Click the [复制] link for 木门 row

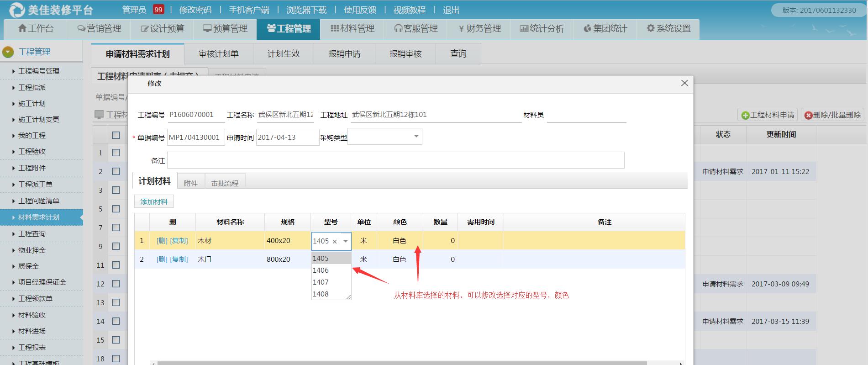pos(179,259)
